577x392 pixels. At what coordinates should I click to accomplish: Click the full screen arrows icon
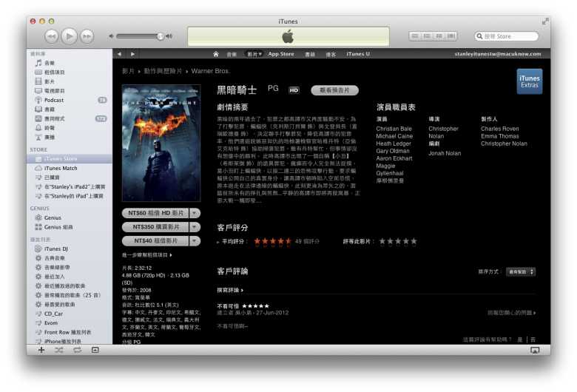(x=544, y=21)
